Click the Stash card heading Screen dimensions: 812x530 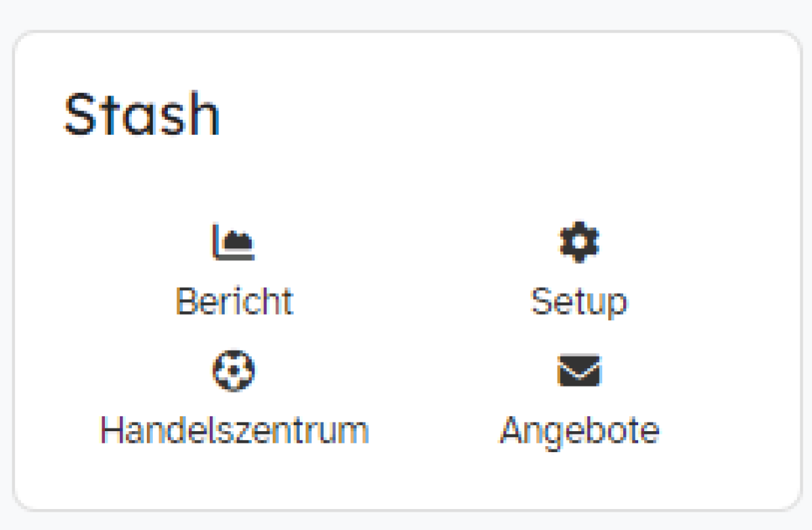pos(141,114)
